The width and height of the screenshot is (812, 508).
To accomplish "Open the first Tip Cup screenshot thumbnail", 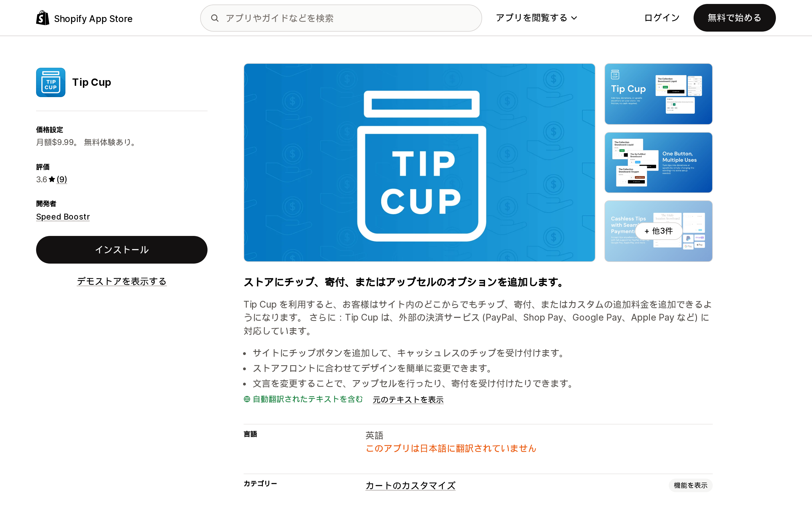I will (x=658, y=94).
